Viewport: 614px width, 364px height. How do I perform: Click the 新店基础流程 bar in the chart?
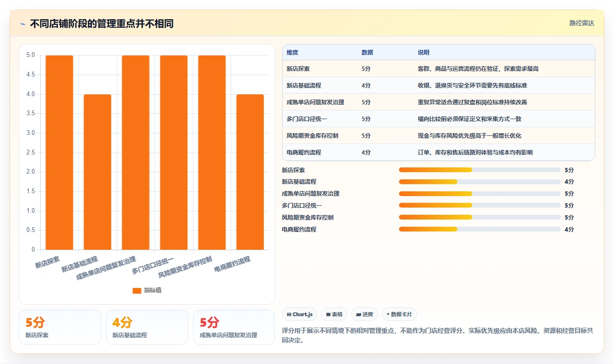[x=98, y=172]
